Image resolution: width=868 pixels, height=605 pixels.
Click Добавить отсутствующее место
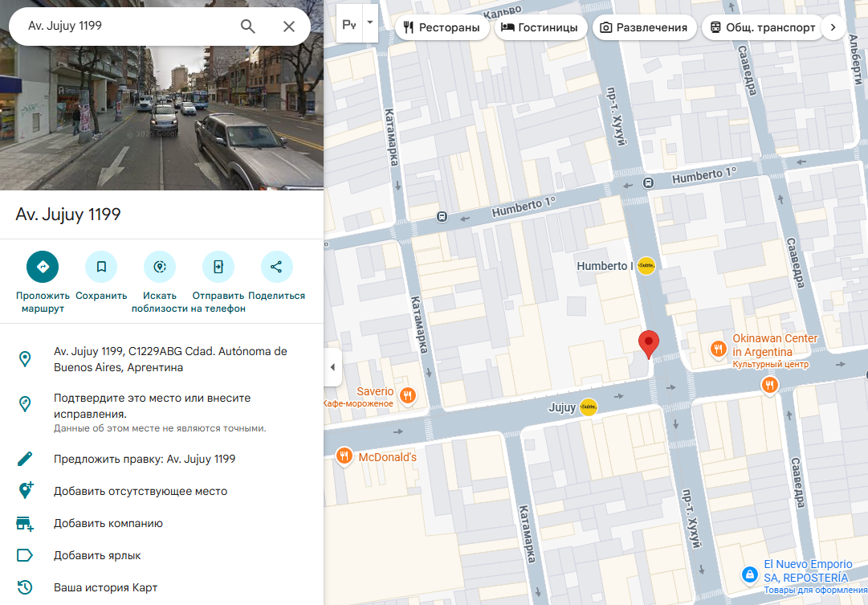(141, 491)
